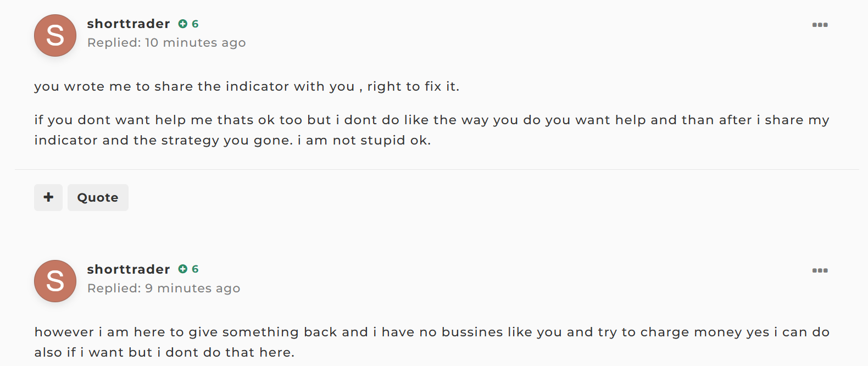
Task: Open shorttrader username link on first post
Action: coord(129,24)
